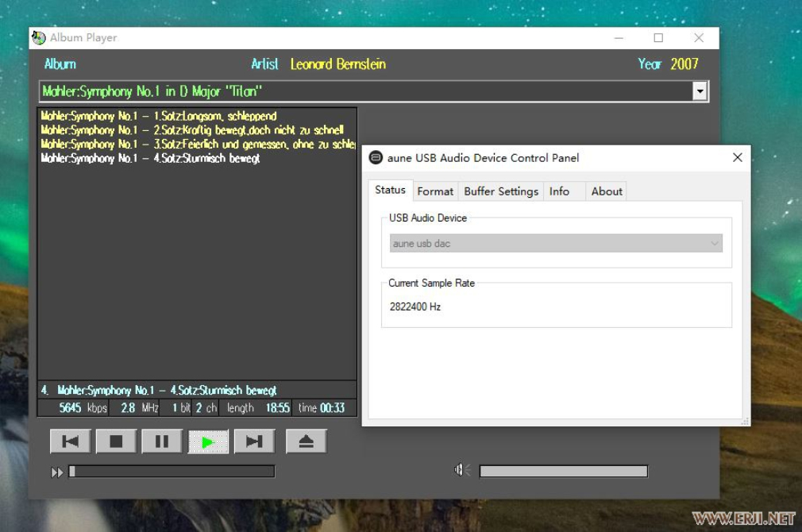Select track 3.Satz Feierlich und gemessen

pyautogui.click(x=198, y=145)
